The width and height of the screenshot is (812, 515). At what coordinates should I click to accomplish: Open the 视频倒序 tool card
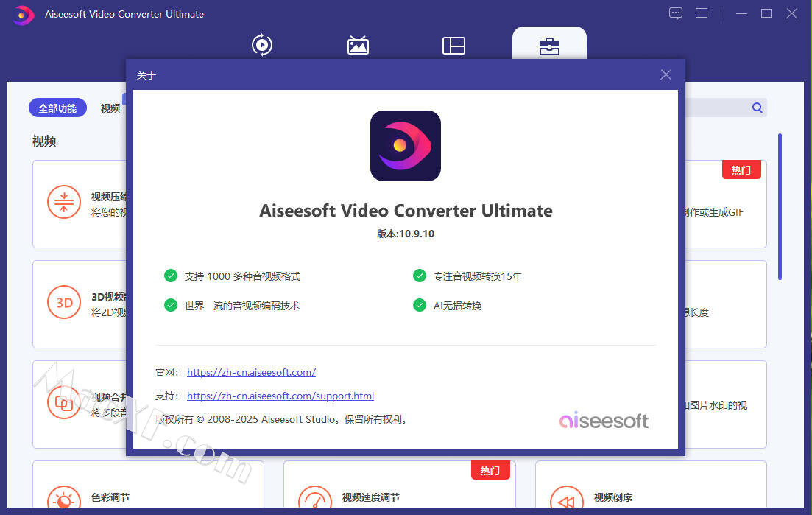pyautogui.click(x=651, y=484)
